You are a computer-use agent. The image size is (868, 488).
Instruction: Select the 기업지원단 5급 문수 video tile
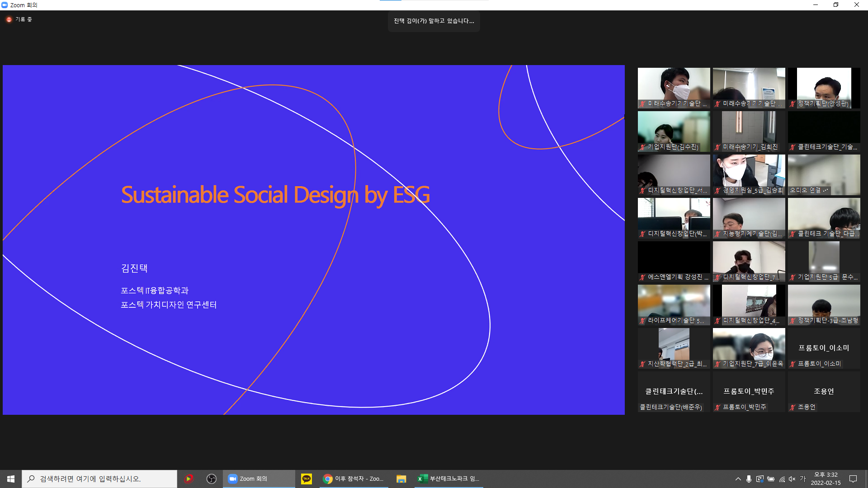click(824, 262)
